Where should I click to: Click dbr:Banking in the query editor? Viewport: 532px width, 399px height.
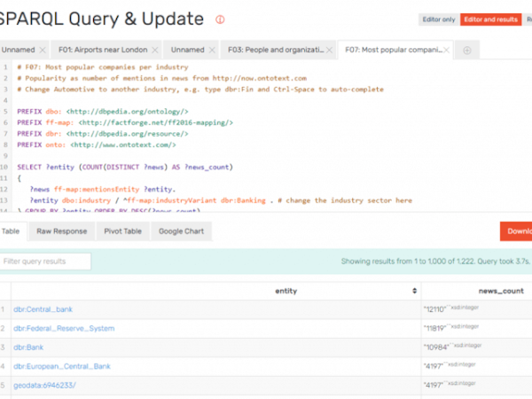pyautogui.click(x=243, y=200)
